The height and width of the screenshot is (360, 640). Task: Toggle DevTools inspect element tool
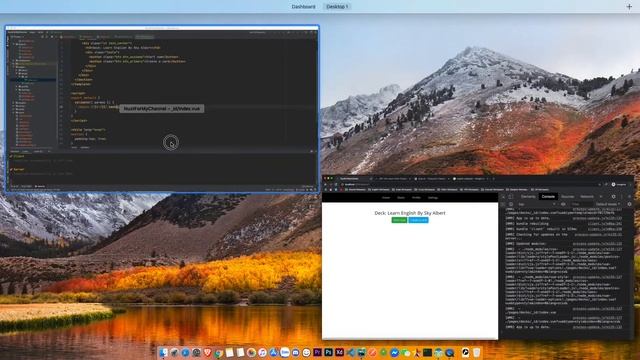[503, 197]
